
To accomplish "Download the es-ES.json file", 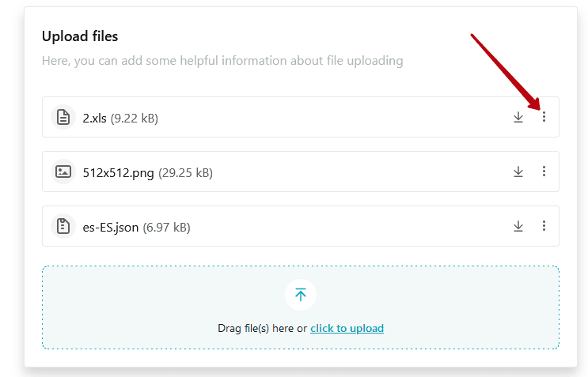I will (x=518, y=226).
